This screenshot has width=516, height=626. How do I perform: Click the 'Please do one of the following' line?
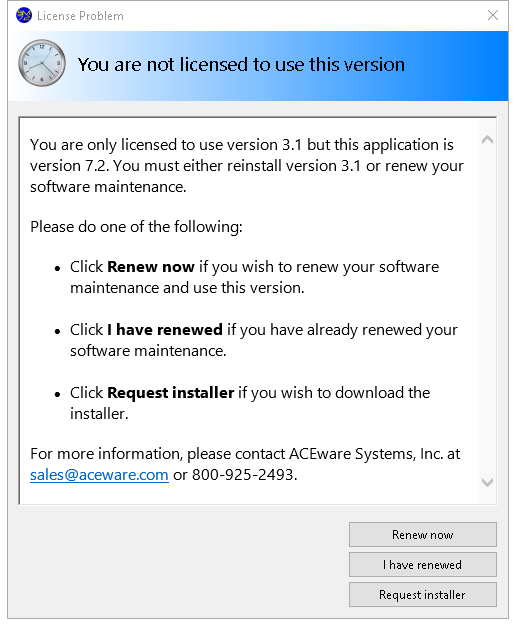coord(136,227)
